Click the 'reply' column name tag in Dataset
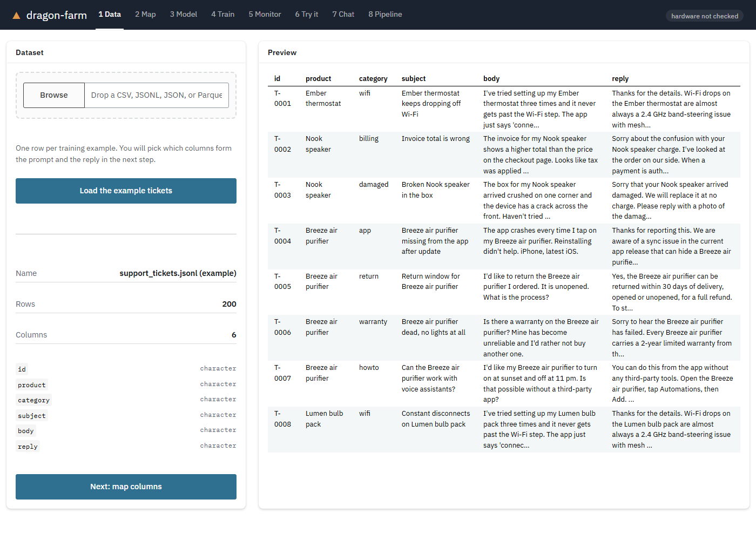 click(x=28, y=447)
